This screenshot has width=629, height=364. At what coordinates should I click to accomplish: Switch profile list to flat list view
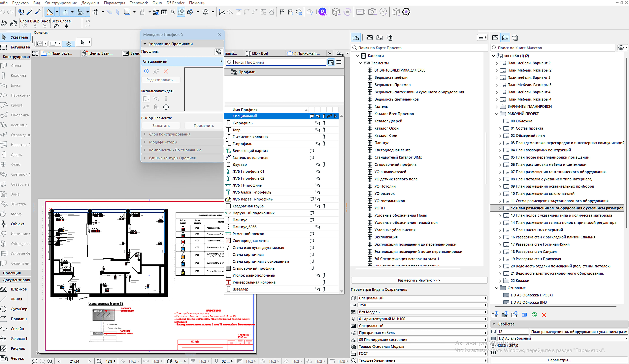338,62
